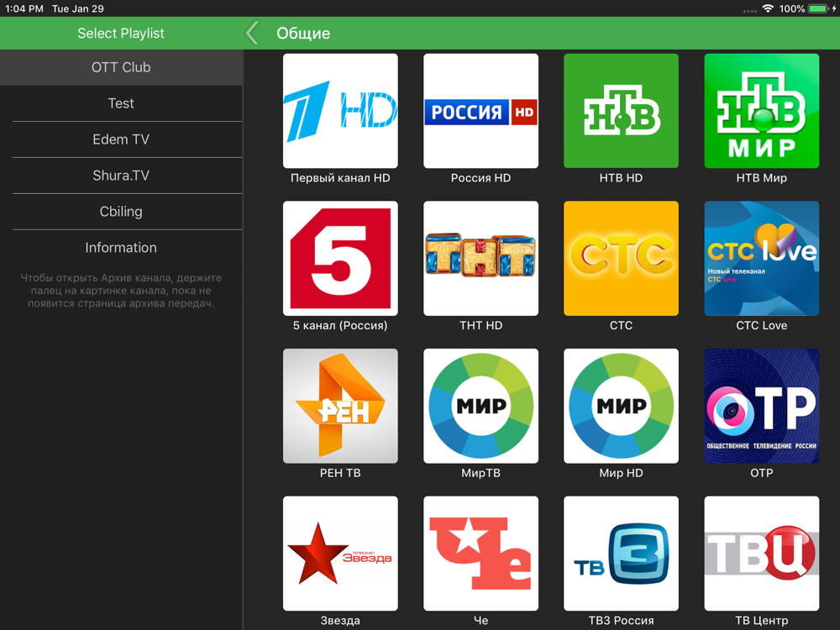Viewport: 840px width, 630px height.
Task: Open the НТВ Мир channel logo
Action: tap(761, 111)
